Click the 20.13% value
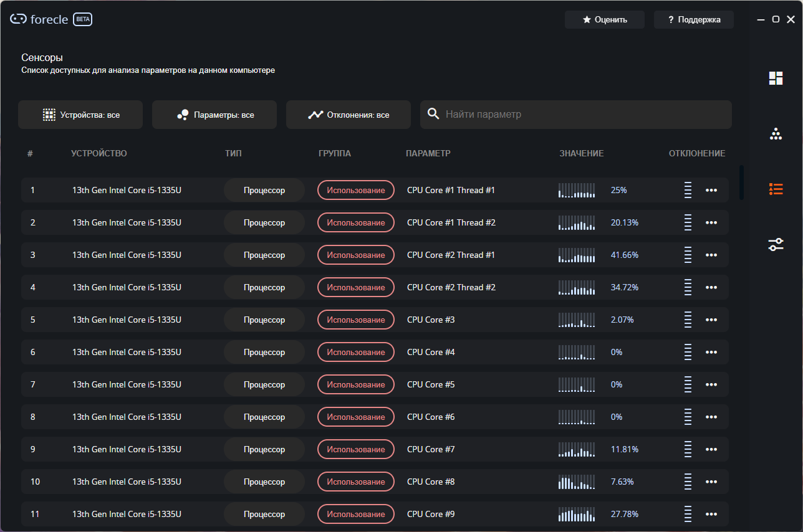The height and width of the screenshot is (532, 803). [x=625, y=222]
